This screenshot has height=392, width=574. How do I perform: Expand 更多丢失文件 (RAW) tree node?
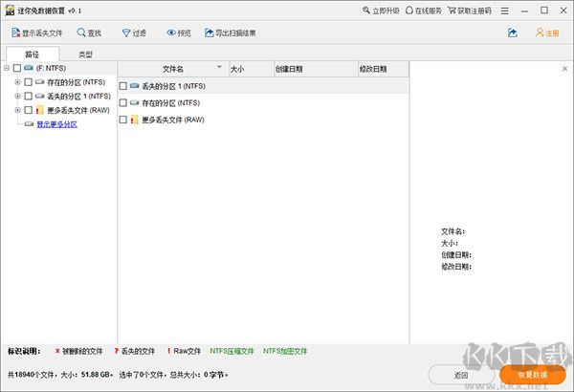(x=17, y=110)
